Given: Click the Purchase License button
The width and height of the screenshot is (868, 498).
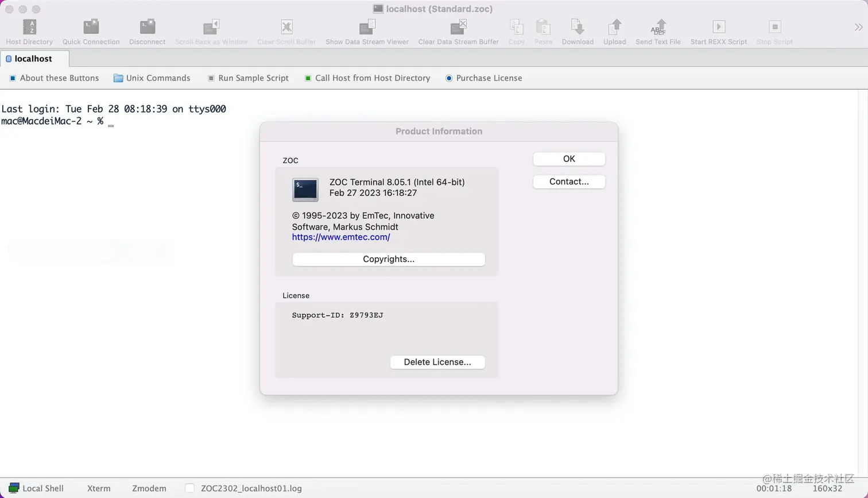Looking at the screenshot, I should click(484, 78).
